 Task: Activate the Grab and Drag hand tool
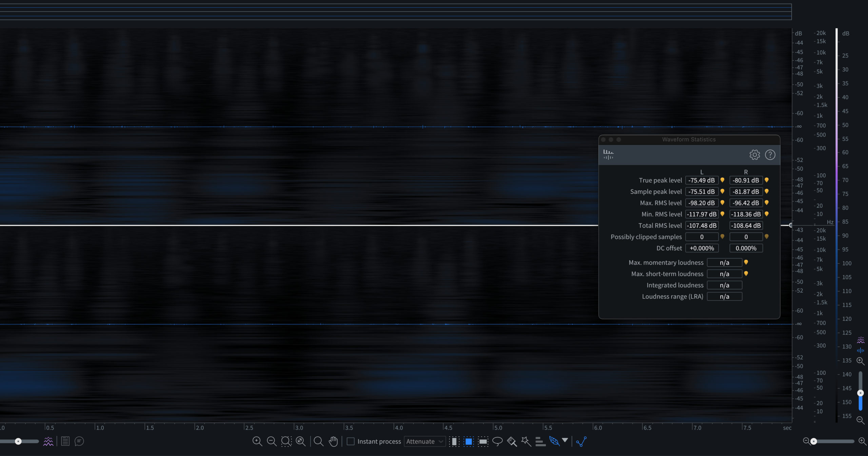(x=333, y=441)
